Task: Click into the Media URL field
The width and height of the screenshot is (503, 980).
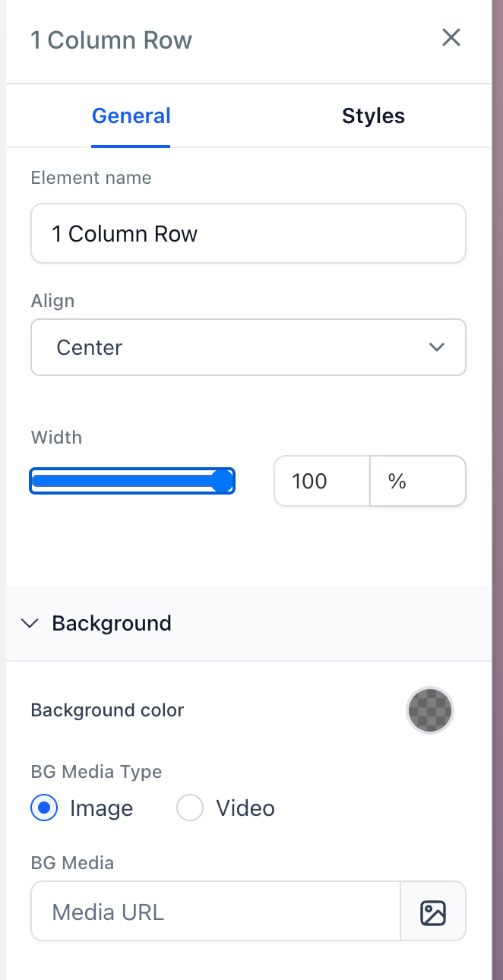Action: point(216,912)
